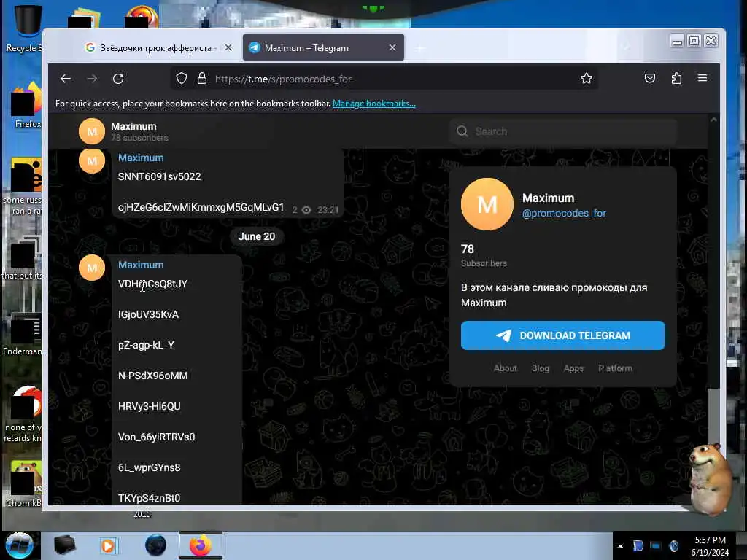Click the avatar next to the VDHrnCsQ8tJY message
This screenshot has width=747, height=560.
(91, 268)
